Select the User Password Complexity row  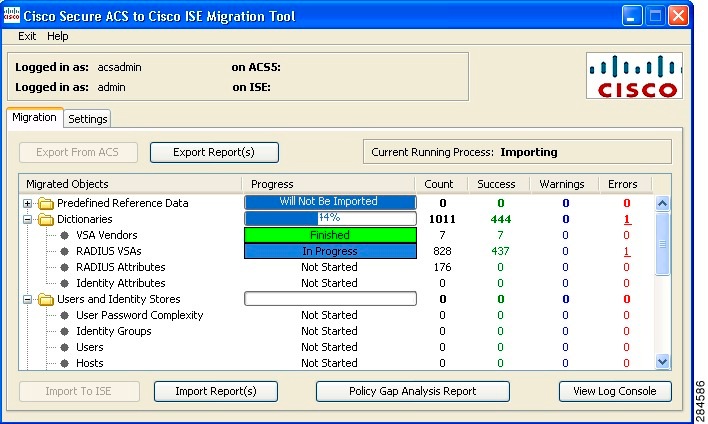point(140,315)
